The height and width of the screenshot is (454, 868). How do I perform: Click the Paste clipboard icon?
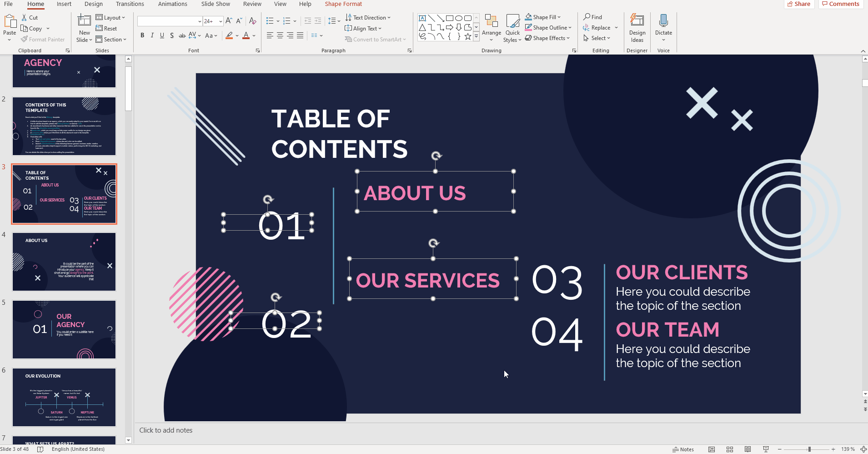point(10,22)
